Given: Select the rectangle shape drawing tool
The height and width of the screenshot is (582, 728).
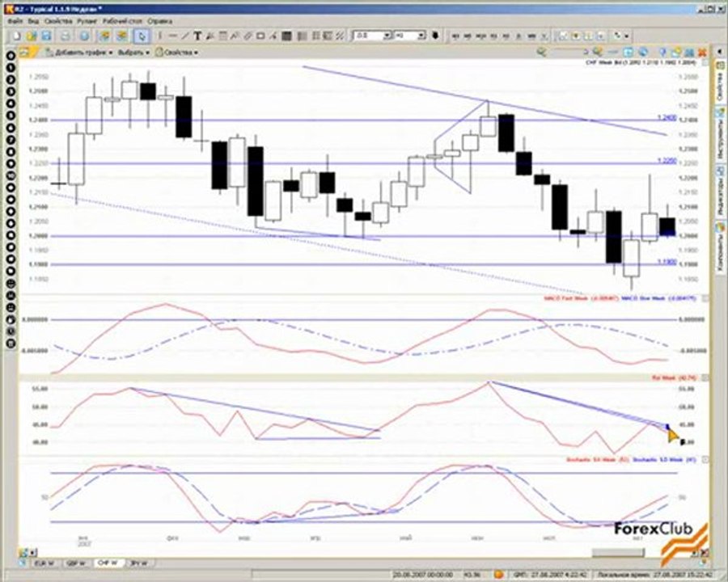Looking at the screenshot, I should pos(260,36).
